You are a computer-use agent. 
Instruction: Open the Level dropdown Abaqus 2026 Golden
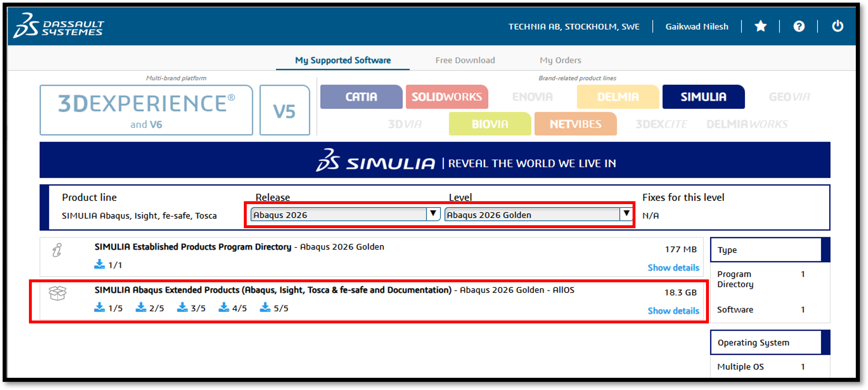coord(538,215)
